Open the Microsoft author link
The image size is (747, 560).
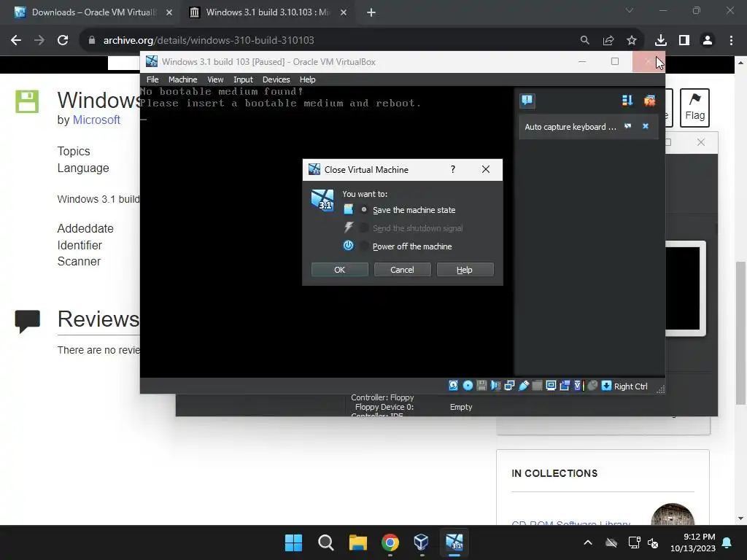[96, 120]
